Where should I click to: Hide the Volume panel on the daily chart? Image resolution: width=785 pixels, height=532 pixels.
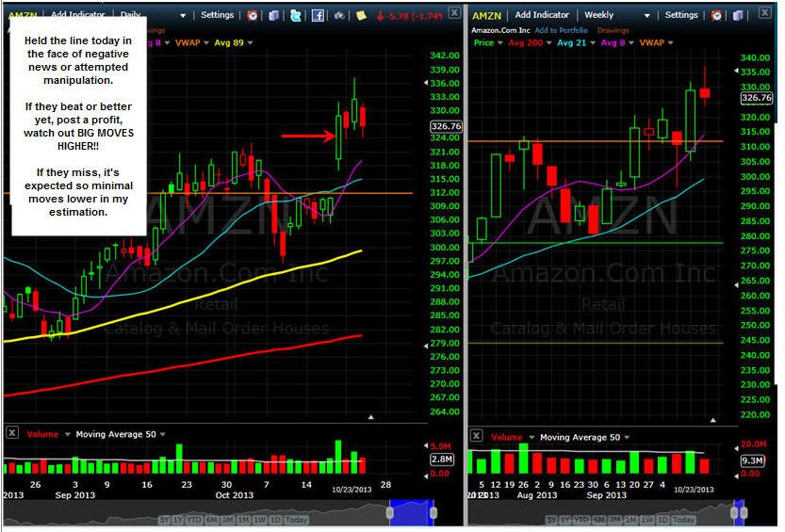[12, 433]
